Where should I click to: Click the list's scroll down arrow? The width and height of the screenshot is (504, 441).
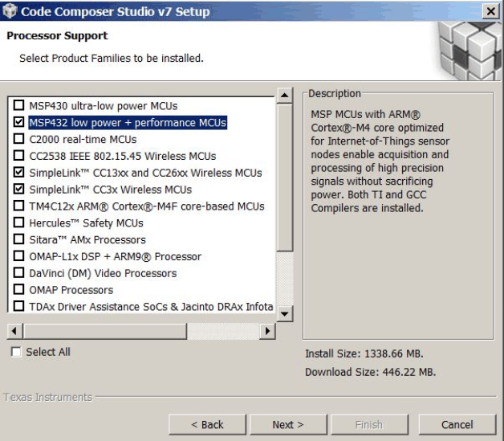coord(284,313)
